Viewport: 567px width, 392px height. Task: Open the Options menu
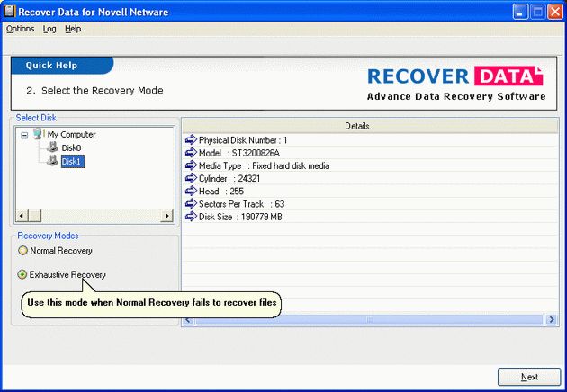pos(20,29)
